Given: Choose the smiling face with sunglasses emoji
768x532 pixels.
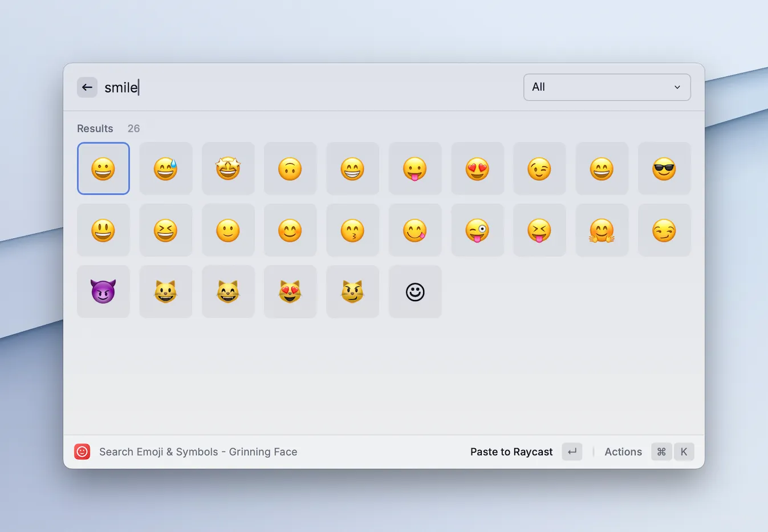Looking at the screenshot, I should pos(664,168).
